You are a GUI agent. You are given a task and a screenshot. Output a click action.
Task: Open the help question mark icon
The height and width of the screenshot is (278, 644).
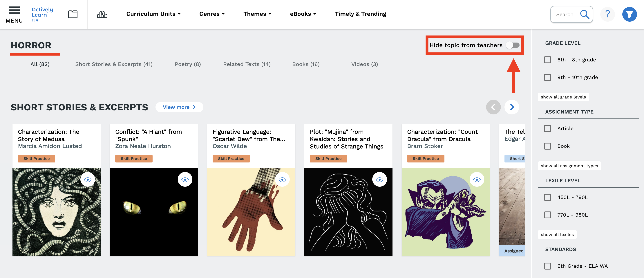[607, 14]
